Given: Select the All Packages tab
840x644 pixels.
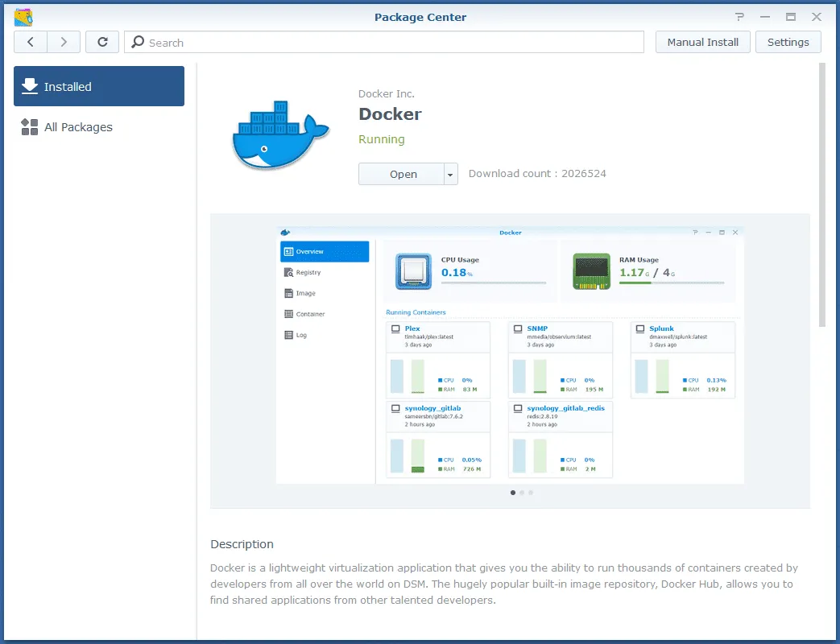Looking at the screenshot, I should (x=99, y=127).
